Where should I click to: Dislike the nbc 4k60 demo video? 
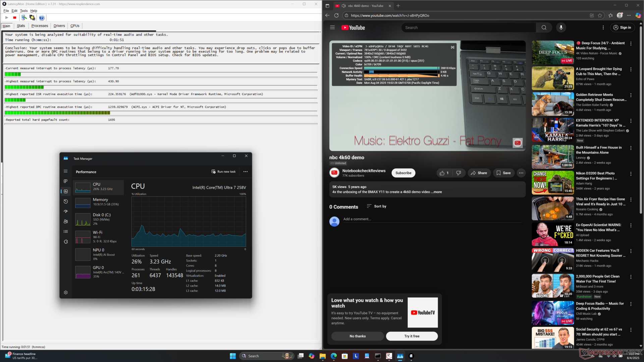click(459, 173)
